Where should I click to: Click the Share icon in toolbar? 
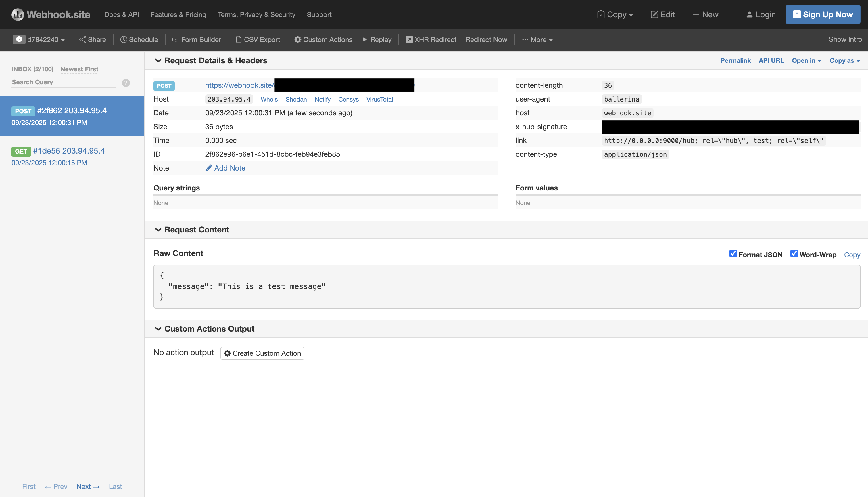tap(82, 40)
